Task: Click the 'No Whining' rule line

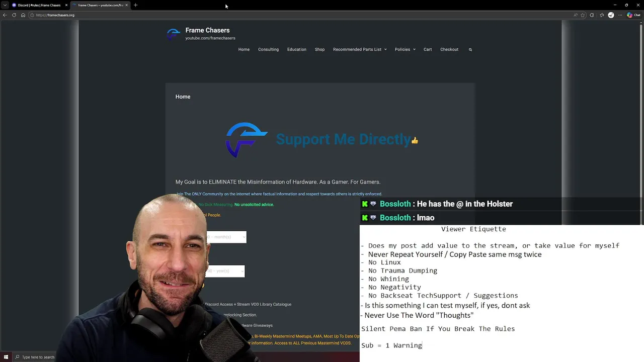Action: [x=385, y=279]
